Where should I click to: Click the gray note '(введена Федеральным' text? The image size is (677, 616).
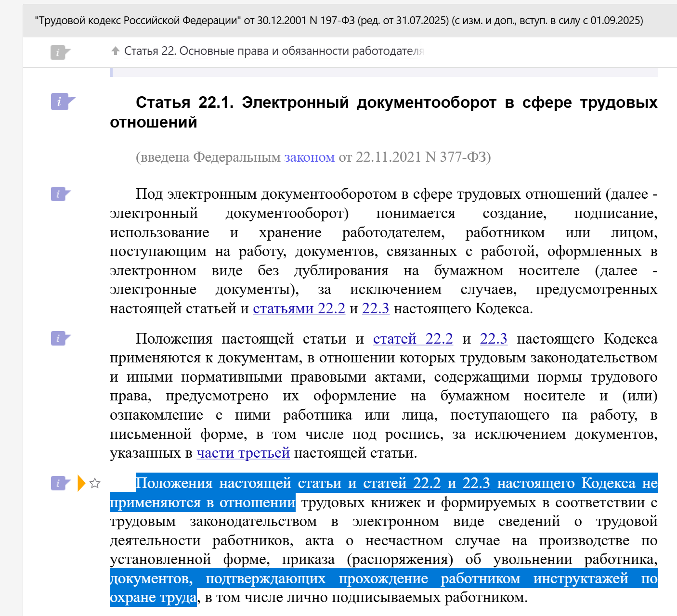tap(208, 157)
